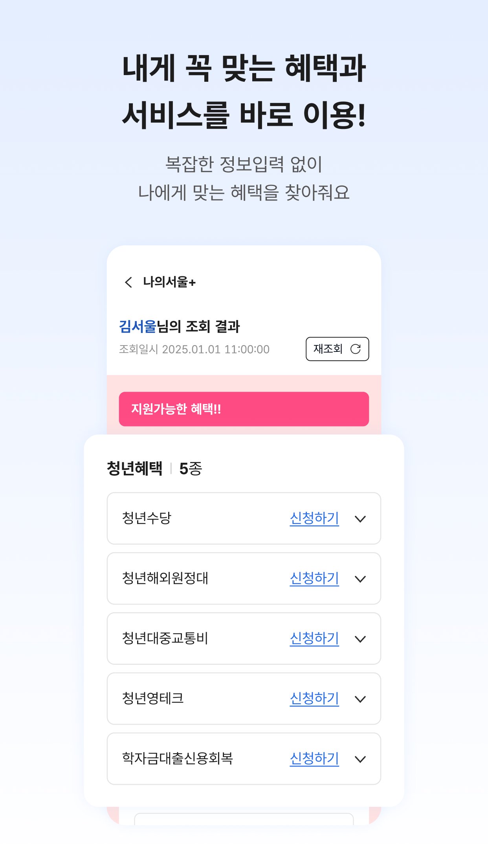
Task: Expand the 청년영테크 chevron
Action: click(x=360, y=699)
